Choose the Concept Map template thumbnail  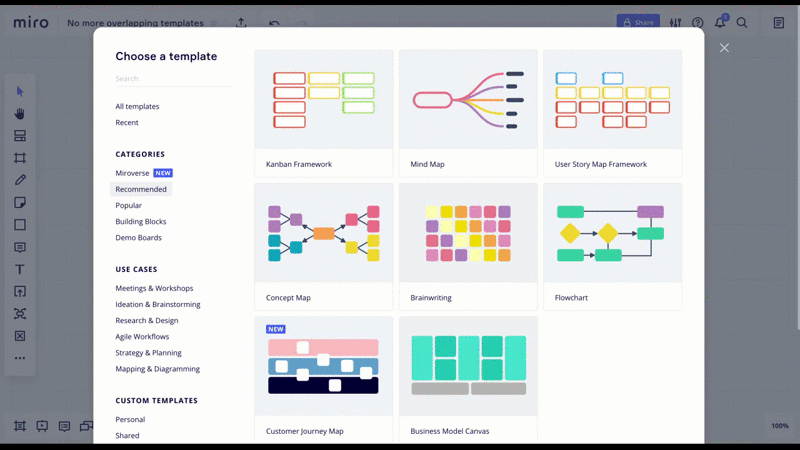(324, 233)
